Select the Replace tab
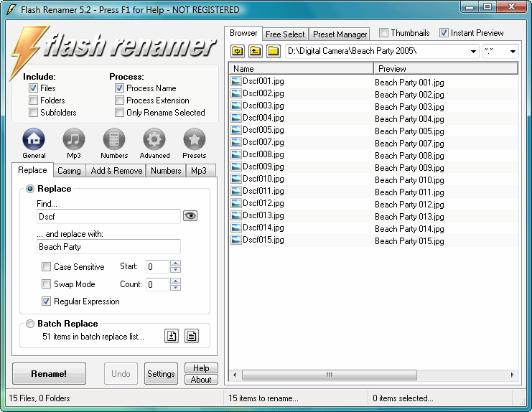The height and width of the screenshot is (412, 532). (x=32, y=170)
